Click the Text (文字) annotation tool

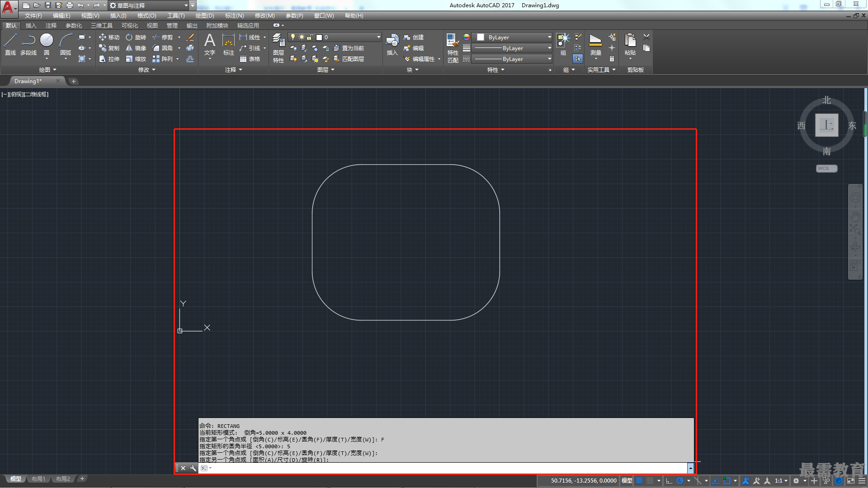(x=210, y=44)
